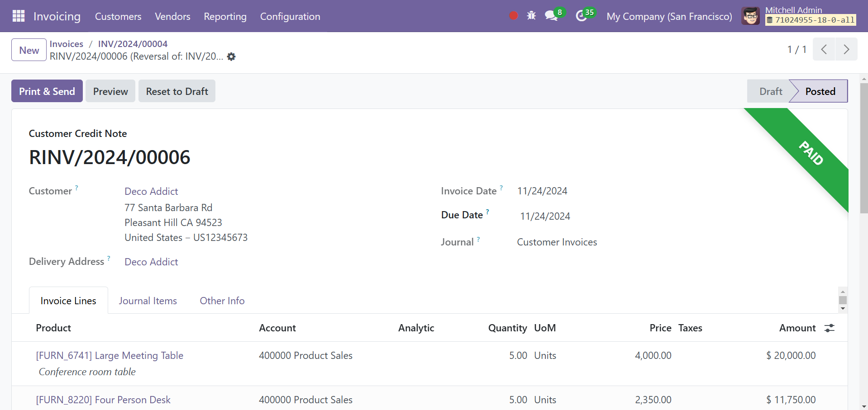The width and height of the screenshot is (868, 410).
Task: Open the Deco Addict customer link
Action: pyautogui.click(x=151, y=191)
